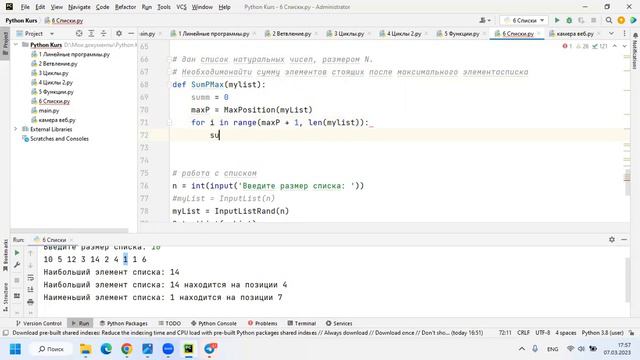Viewport: 640px width, 360px height.
Task: Open the File menu
Action: click(x=25, y=7)
